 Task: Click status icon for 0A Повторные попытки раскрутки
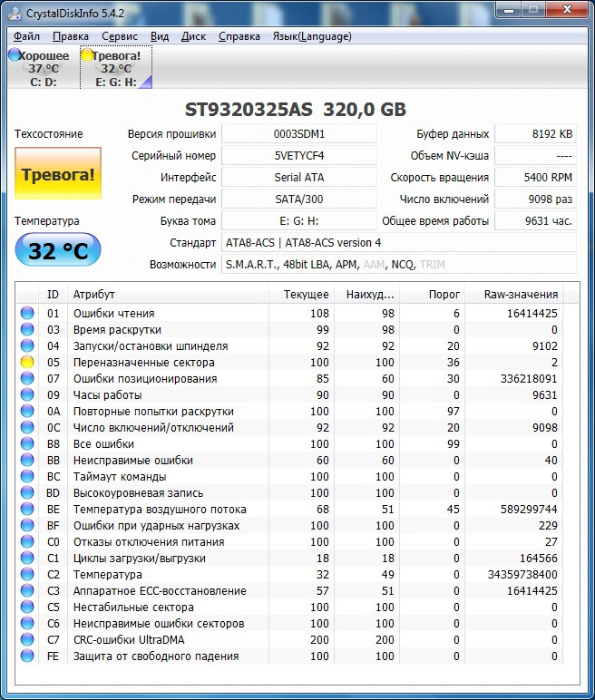[x=27, y=411]
